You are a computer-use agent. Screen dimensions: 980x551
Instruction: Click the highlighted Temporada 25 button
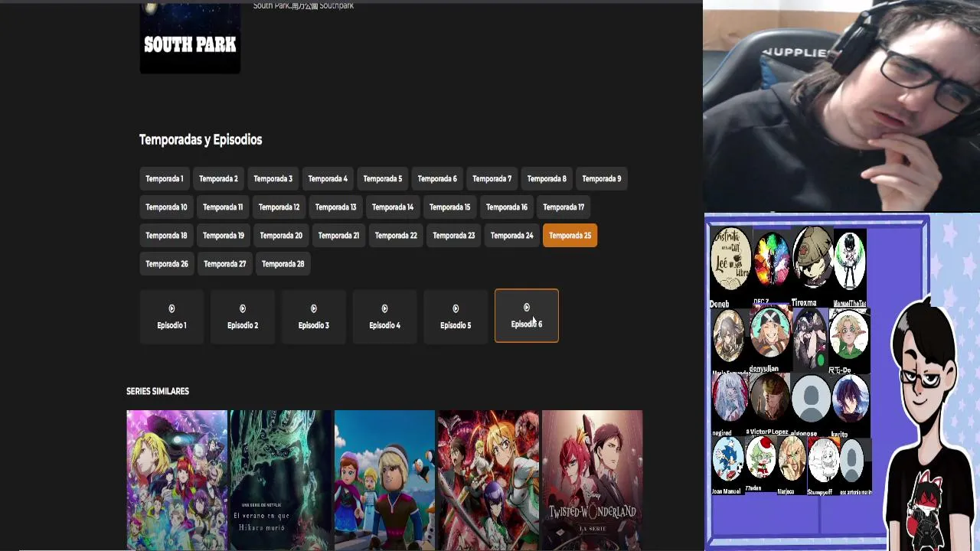(570, 236)
